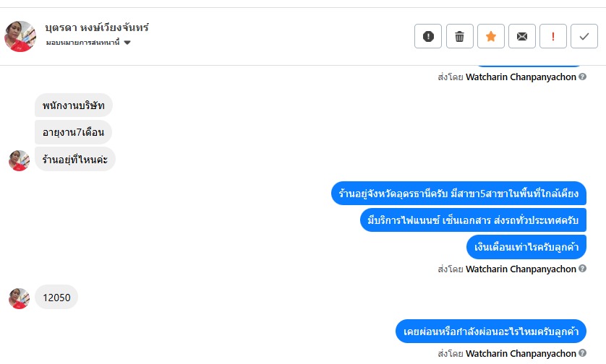Viewport: 606px width, 364px height.
Task: Select the reply about ร้านอยู่จังหวัดอุดรธานี
Action: (x=458, y=193)
